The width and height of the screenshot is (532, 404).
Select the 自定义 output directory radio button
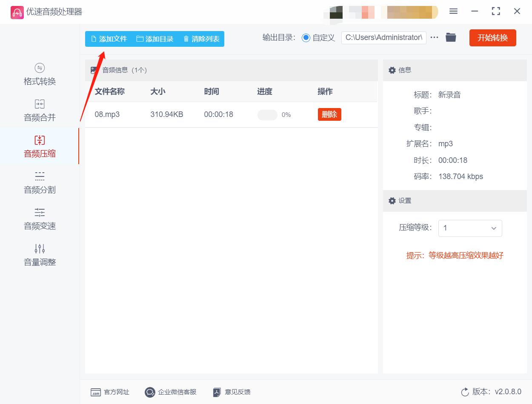click(306, 37)
